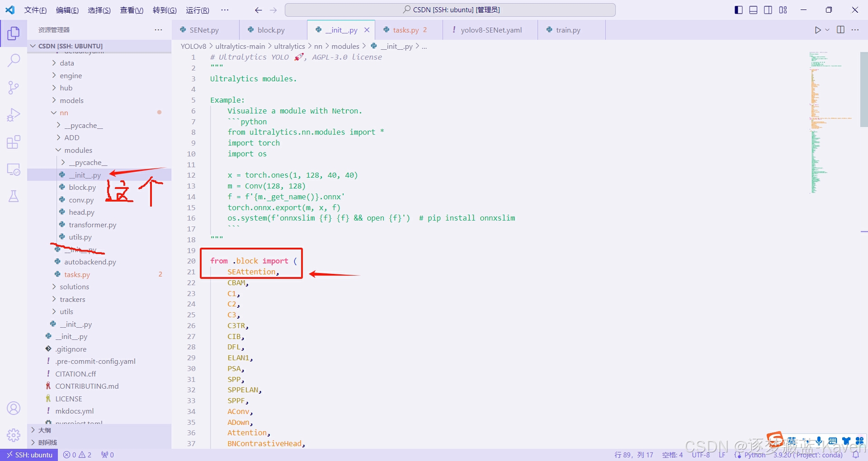This screenshot has width=868, height=461.
Task: Toggle the bottom panel layout icon
Action: [753, 10]
